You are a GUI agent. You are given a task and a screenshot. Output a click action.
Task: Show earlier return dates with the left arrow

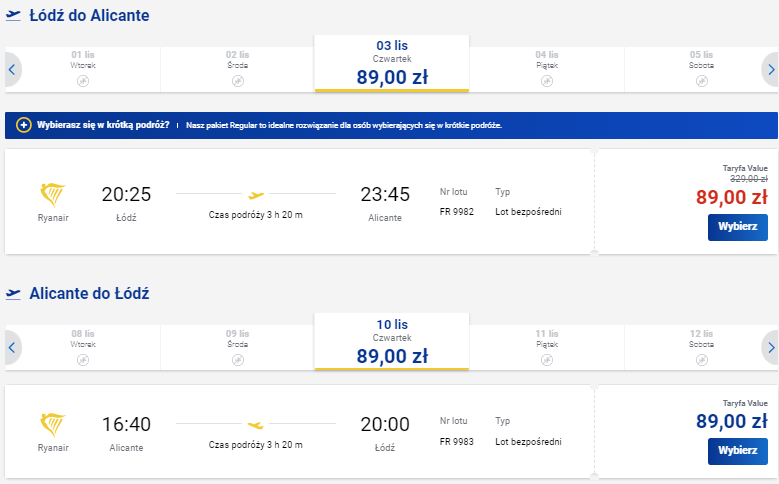coord(12,347)
